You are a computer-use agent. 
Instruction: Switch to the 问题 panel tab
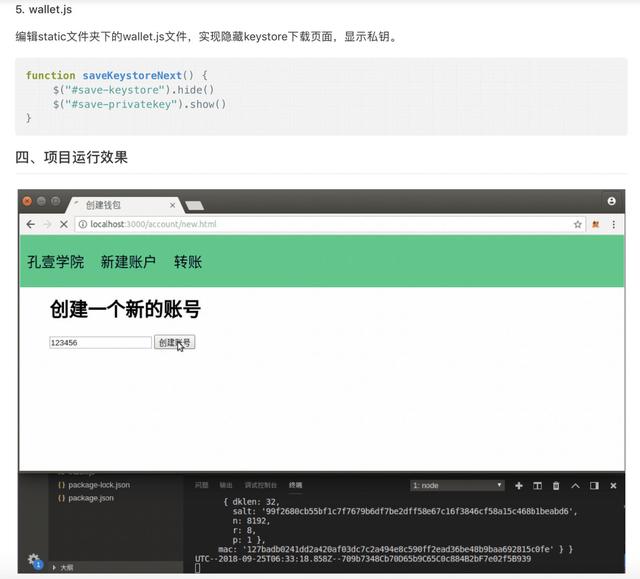[x=201, y=485]
